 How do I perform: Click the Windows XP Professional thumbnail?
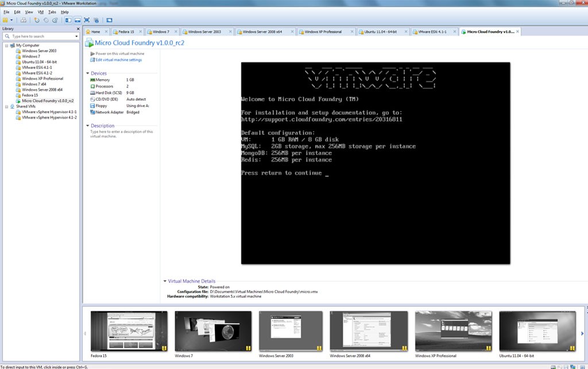[x=451, y=331]
